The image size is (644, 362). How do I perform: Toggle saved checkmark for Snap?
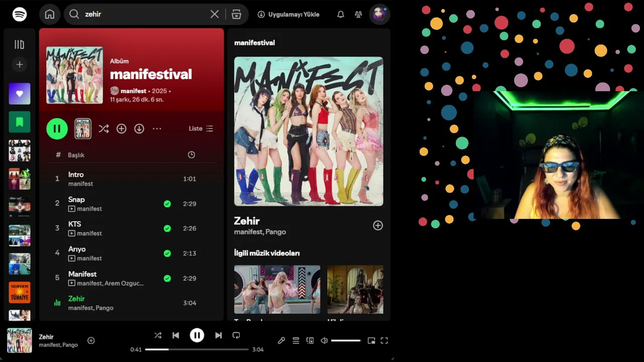167,204
